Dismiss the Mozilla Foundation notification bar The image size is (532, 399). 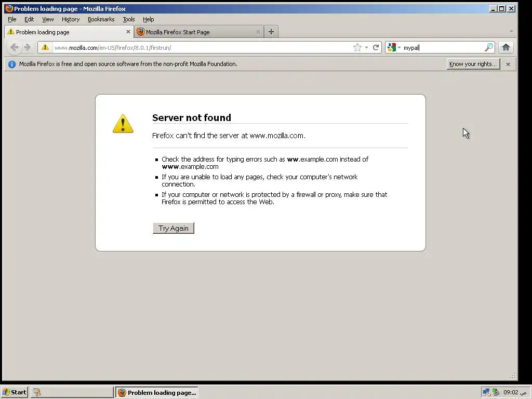(x=508, y=64)
